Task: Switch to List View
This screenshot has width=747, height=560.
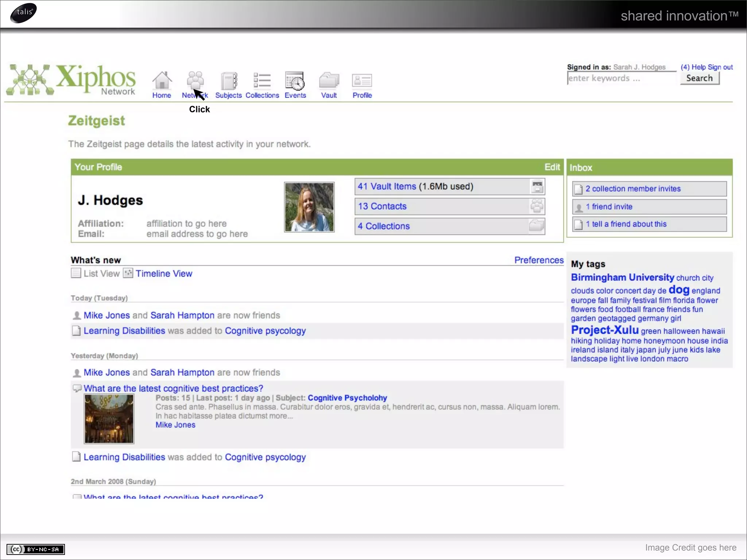Action: point(101,273)
